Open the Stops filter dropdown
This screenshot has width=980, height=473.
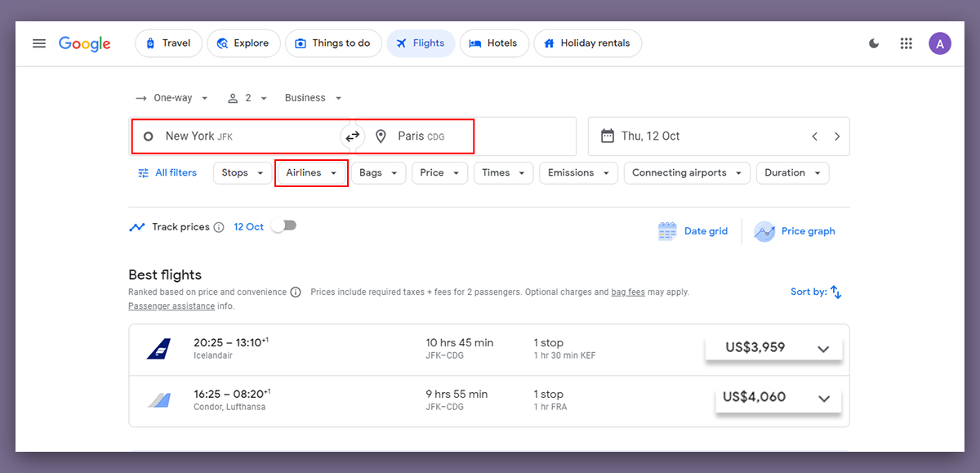click(243, 173)
